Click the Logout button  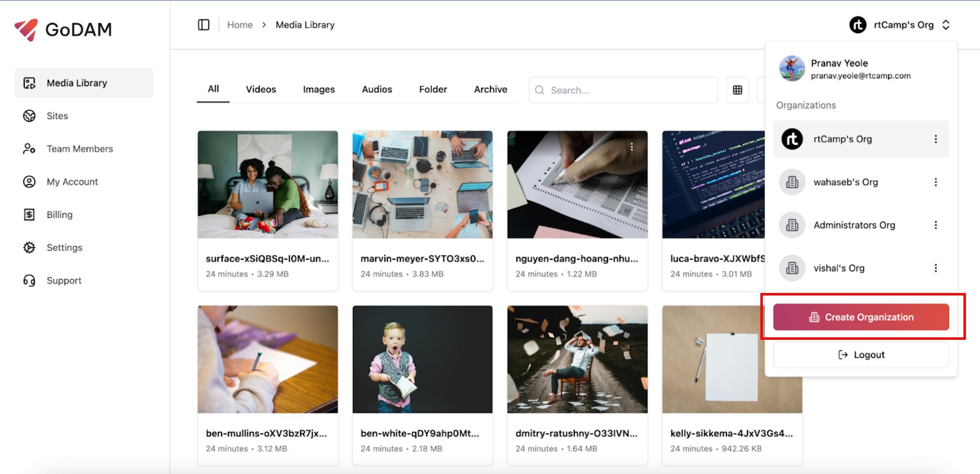[860, 355]
